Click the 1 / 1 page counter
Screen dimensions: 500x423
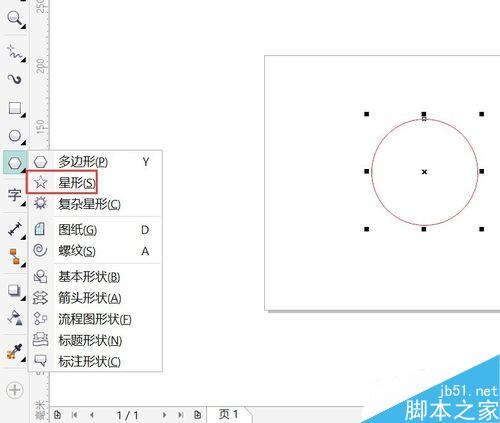127,415
